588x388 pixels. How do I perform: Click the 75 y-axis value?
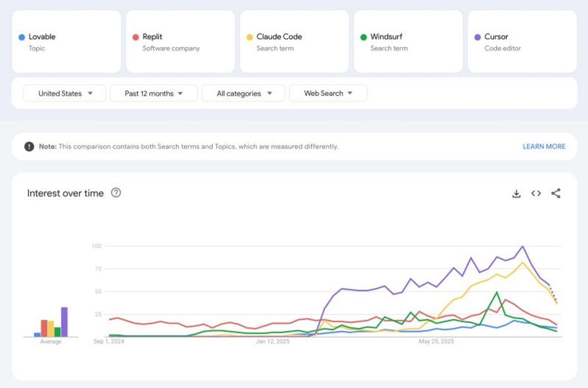98,268
